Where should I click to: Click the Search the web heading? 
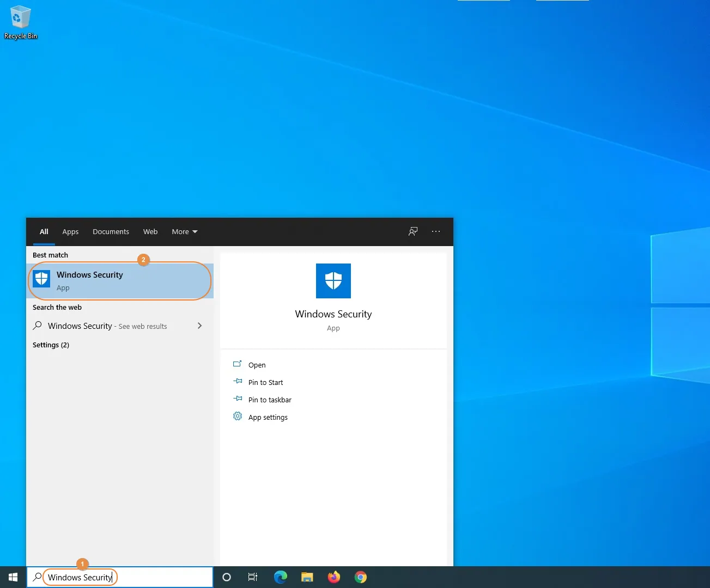coord(57,307)
